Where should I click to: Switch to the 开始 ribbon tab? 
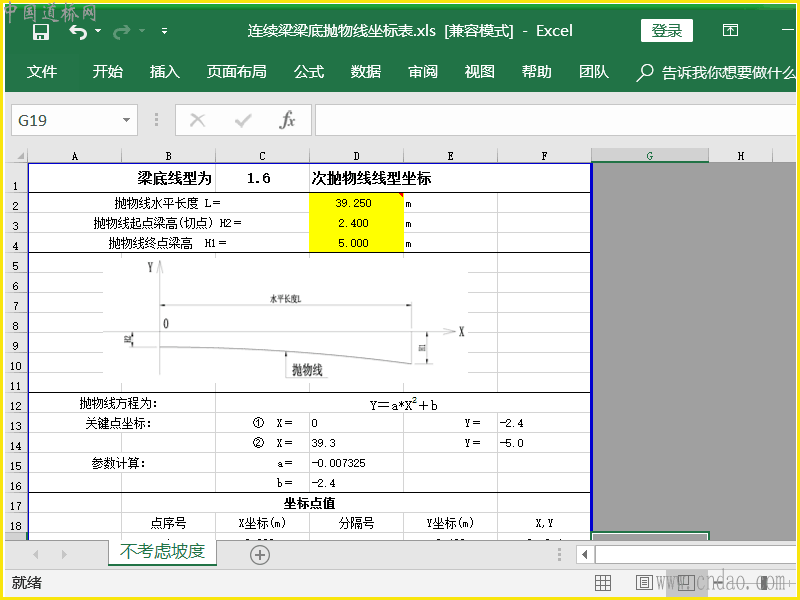click(108, 72)
